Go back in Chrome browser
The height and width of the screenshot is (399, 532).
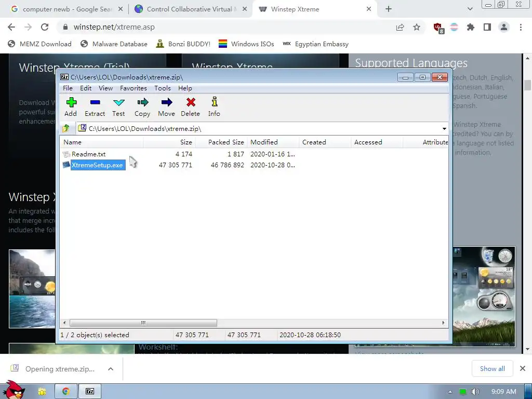11,27
